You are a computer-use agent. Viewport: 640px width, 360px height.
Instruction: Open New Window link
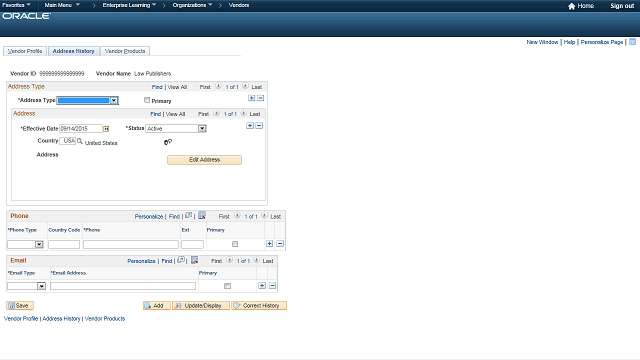click(542, 42)
